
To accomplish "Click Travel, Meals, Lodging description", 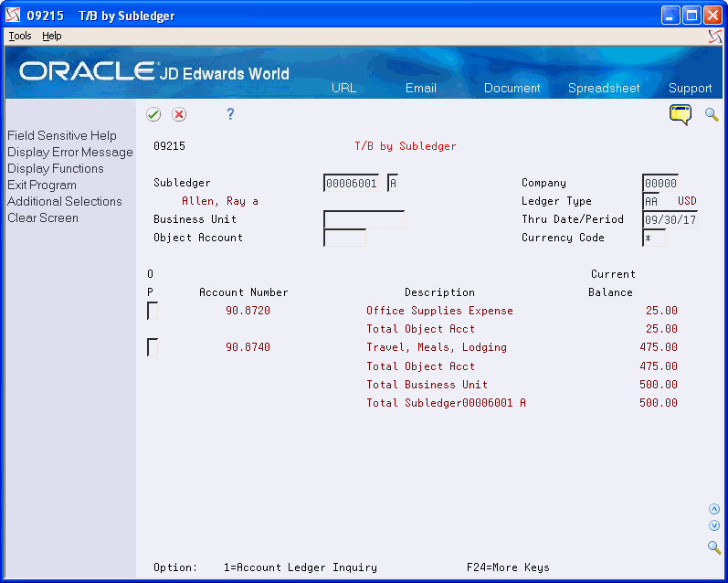I will click(x=437, y=347).
